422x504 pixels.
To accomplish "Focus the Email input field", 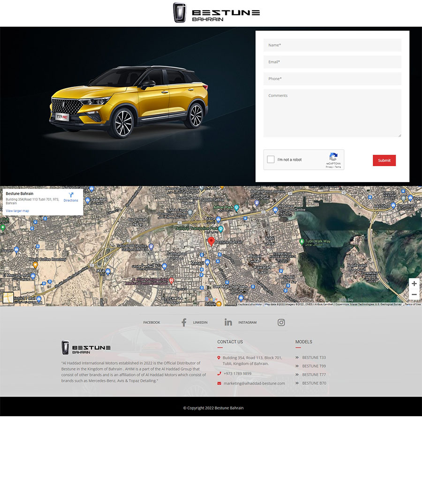I will coord(332,62).
